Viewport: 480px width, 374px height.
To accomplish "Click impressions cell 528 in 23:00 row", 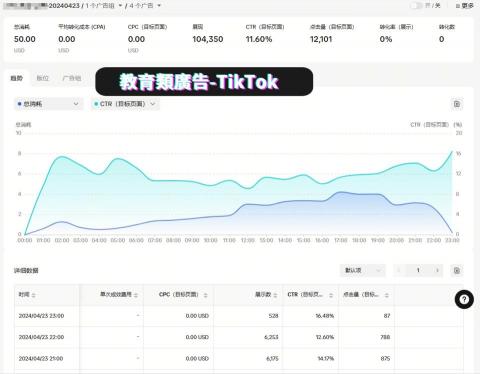I will (x=273, y=316).
